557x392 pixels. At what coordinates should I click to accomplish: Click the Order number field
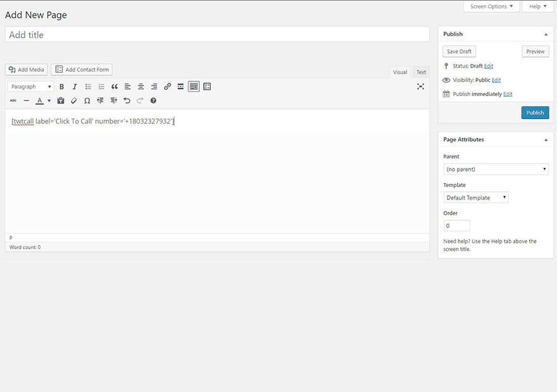point(457,225)
